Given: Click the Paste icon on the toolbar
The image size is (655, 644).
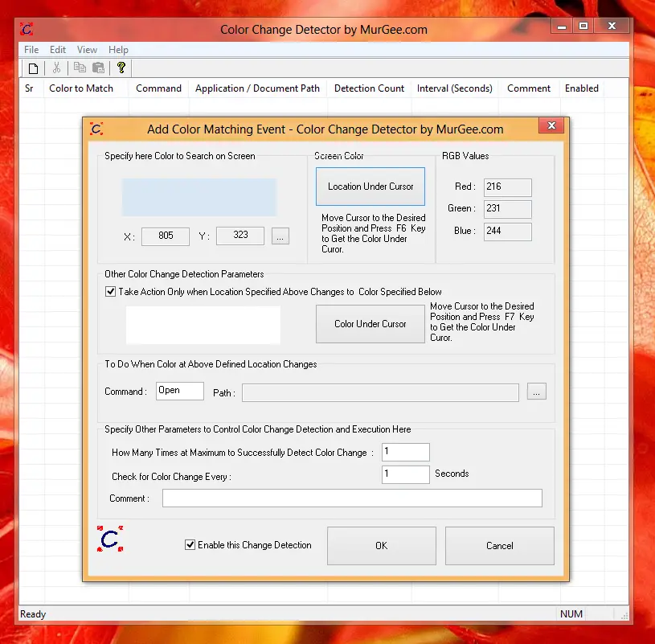Looking at the screenshot, I should [x=97, y=68].
